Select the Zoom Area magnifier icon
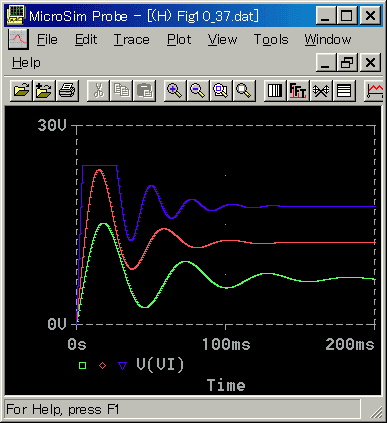This screenshot has height=423, width=387. pyautogui.click(x=221, y=90)
